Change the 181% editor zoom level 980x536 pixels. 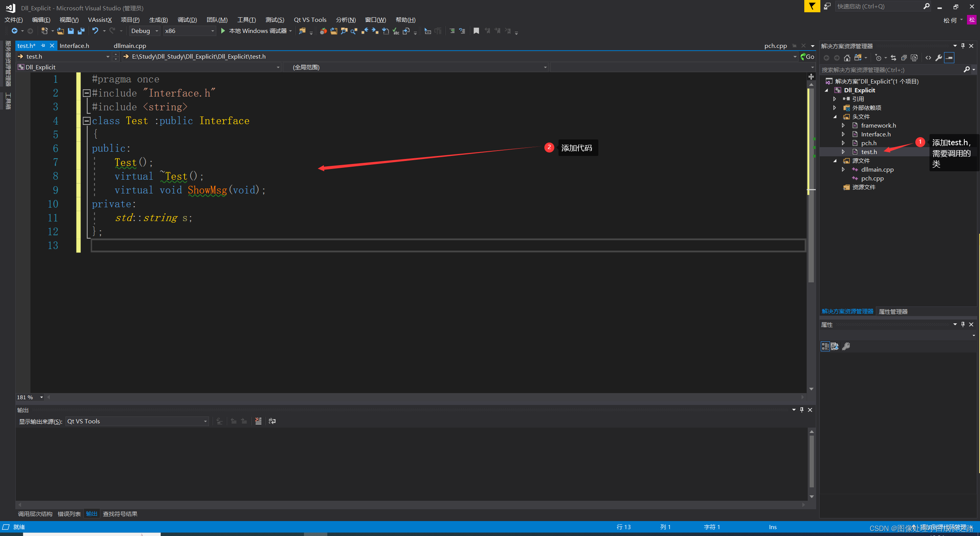tap(29, 397)
